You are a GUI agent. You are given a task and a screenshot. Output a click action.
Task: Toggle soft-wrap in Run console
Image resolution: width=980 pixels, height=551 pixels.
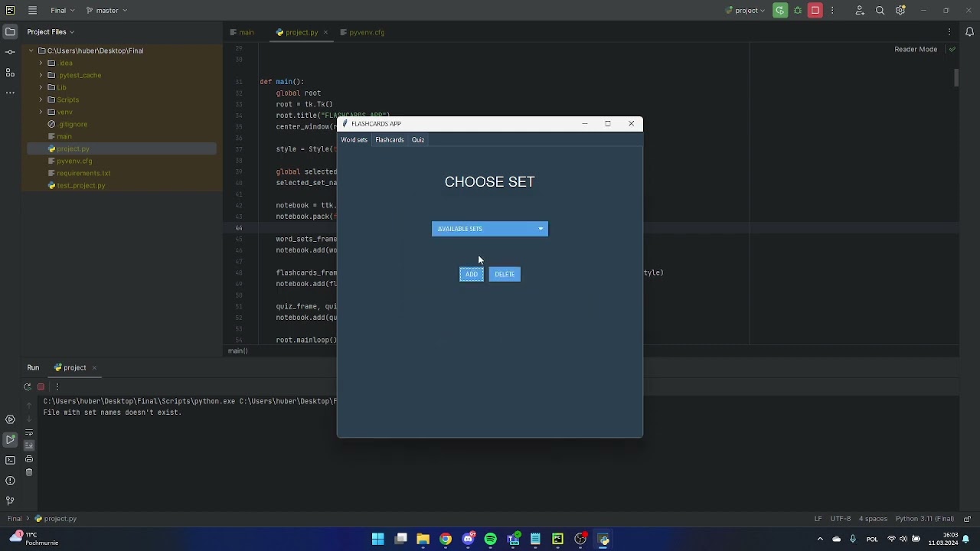[x=29, y=432]
